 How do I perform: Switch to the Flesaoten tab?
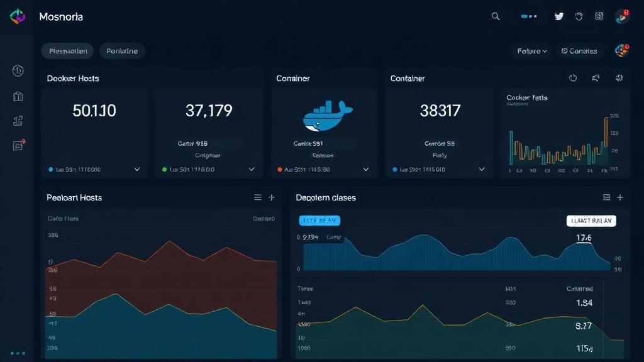click(67, 51)
